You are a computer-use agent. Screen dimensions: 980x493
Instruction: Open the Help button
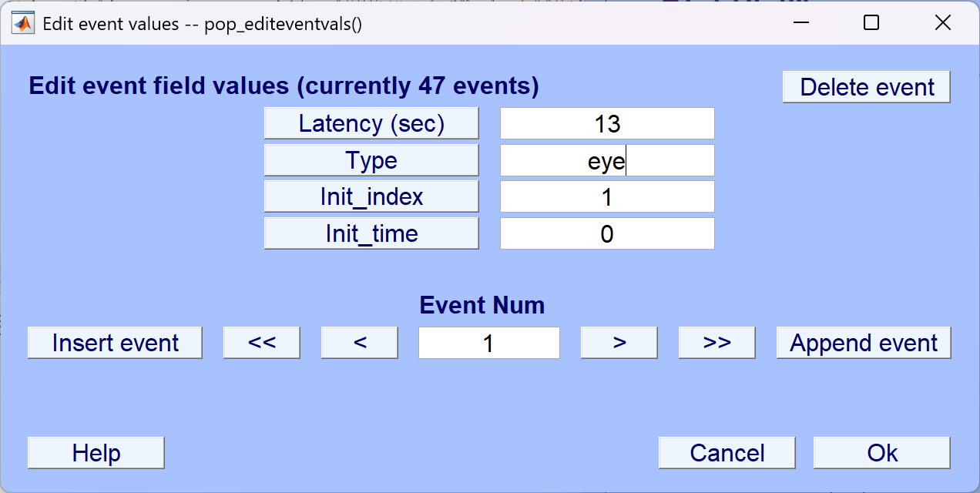96,453
